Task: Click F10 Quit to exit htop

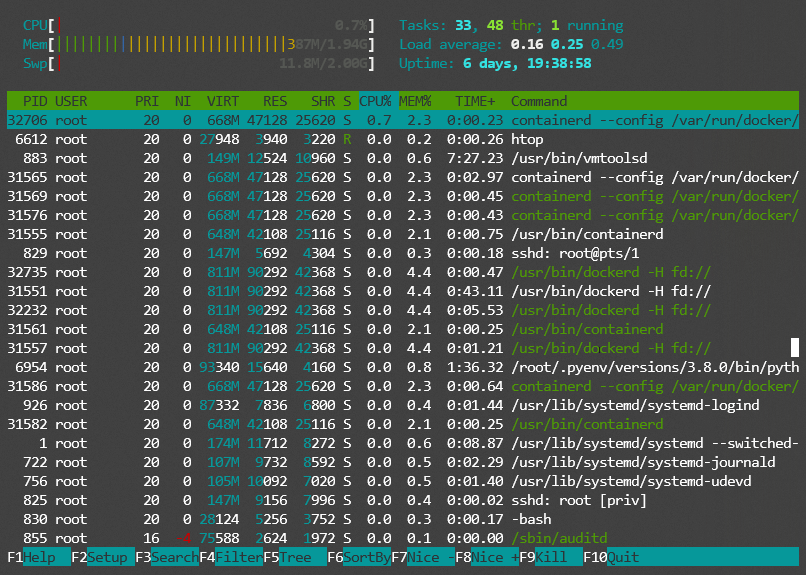Action: click(612, 557)
